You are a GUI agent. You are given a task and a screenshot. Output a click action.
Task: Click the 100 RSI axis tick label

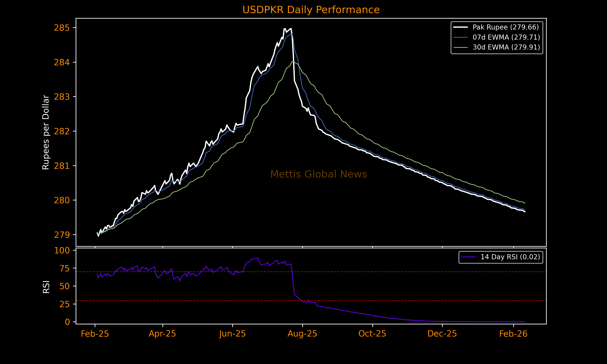tap(62, 250)
